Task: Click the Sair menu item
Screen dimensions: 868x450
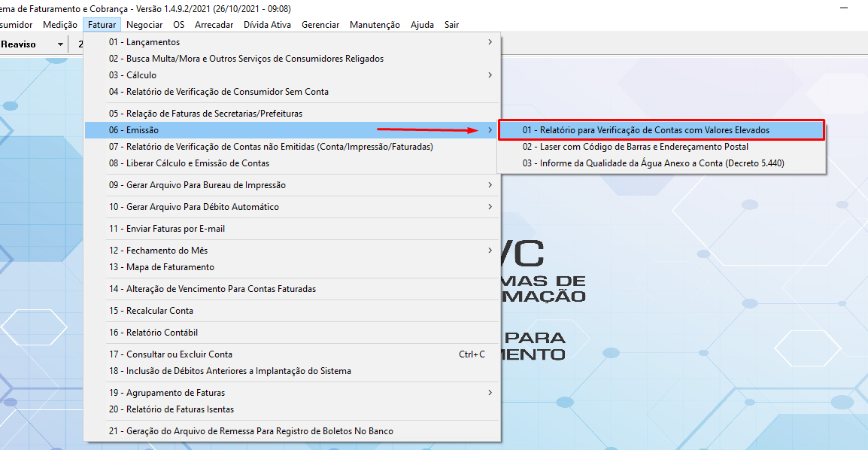Action: pos(451,25)
